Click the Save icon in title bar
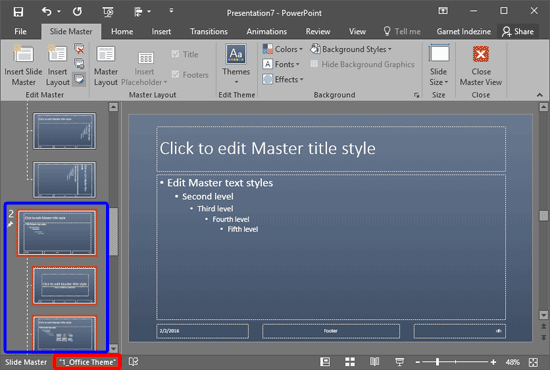Viewport: 550px width, 370px height. pyautogui.click(x=18, y=12)
